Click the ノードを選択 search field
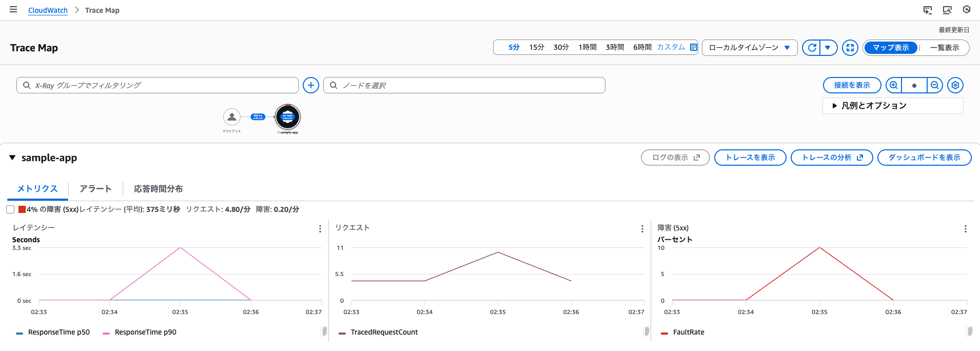The height and width of the screenshot is (351, 980). 464,85
